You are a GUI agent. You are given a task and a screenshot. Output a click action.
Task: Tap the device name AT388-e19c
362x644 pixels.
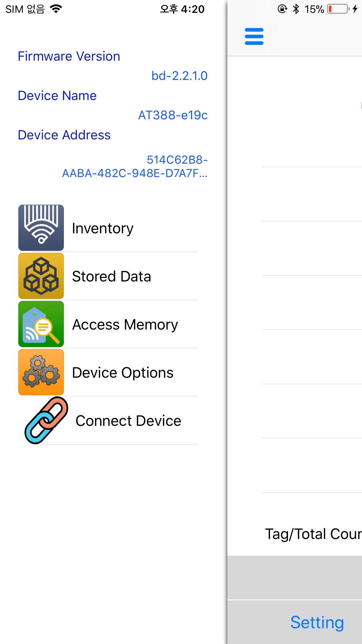(x=173, y=115)
